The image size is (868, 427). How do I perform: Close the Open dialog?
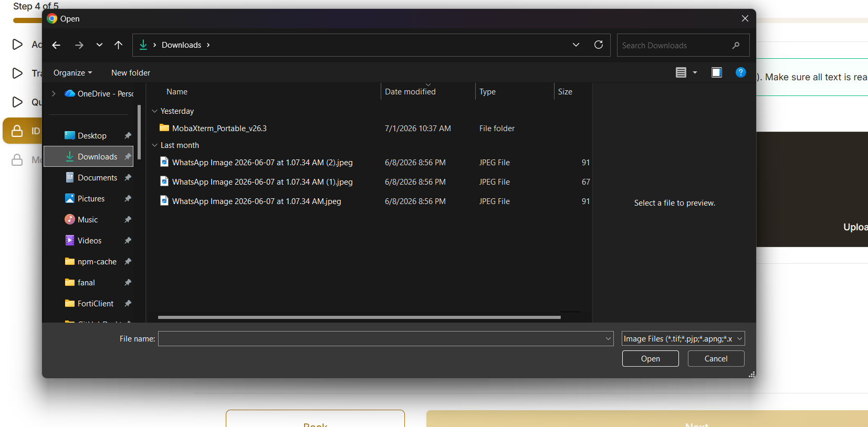(745, 18)
